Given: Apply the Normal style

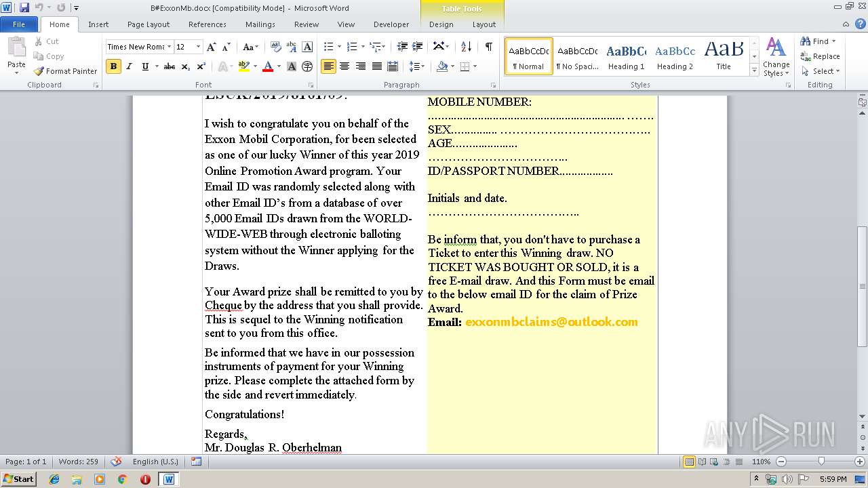Looking at the screenshot, I should coord(528,56).
